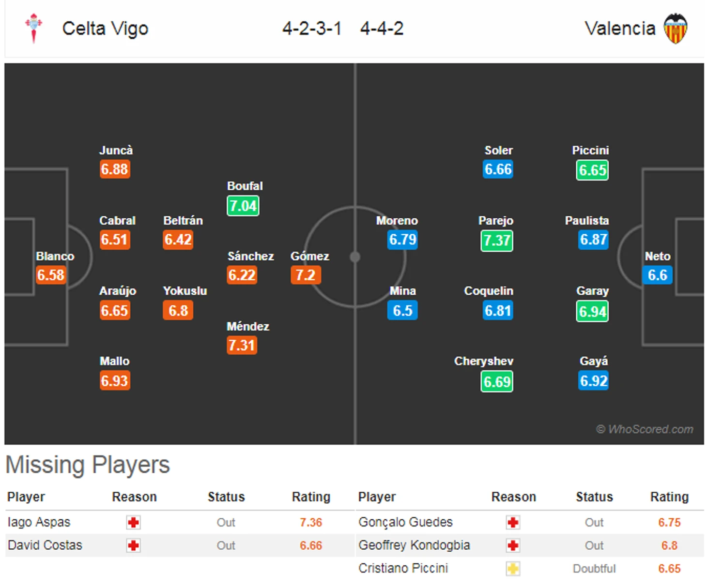
Task: Click Méndez's 7.31 rating on the pitch
Action: 242,345
